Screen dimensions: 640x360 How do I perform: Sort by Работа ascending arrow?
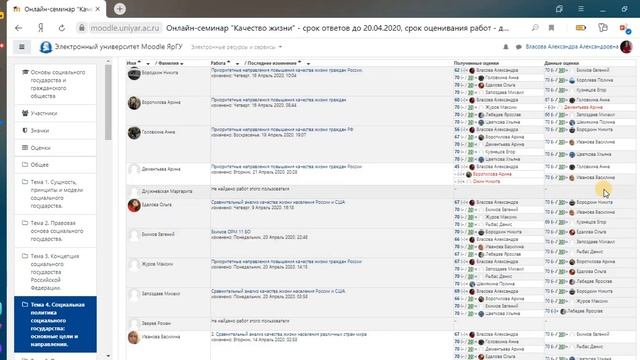[229, 62]
